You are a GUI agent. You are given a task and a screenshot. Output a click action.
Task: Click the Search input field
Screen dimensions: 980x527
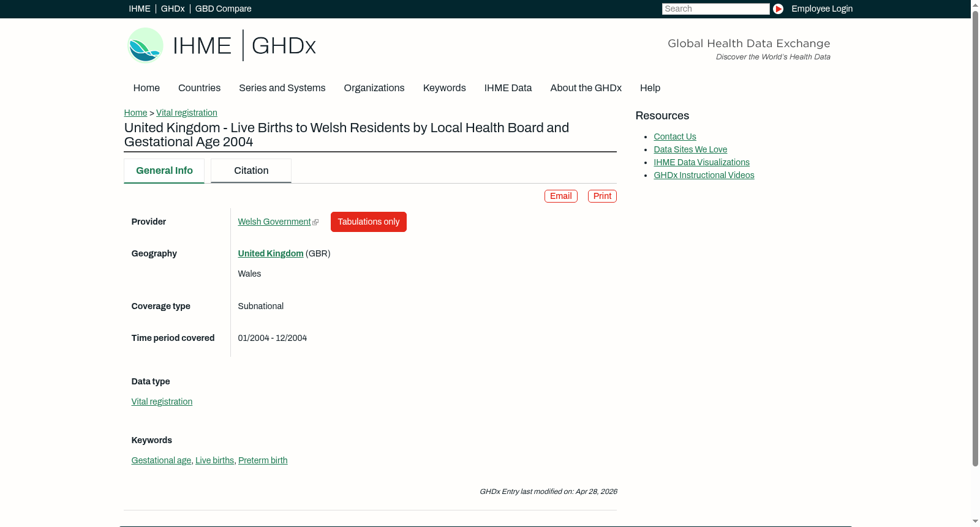click(x=715, y=9)
